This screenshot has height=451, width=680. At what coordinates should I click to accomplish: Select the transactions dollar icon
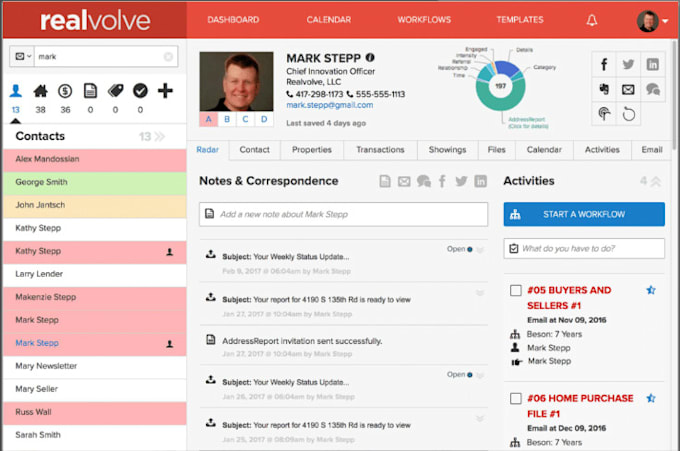65,91
